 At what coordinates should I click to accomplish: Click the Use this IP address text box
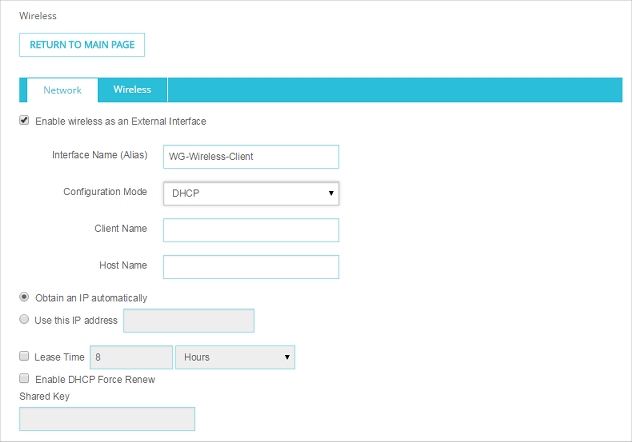pos(188,320)
